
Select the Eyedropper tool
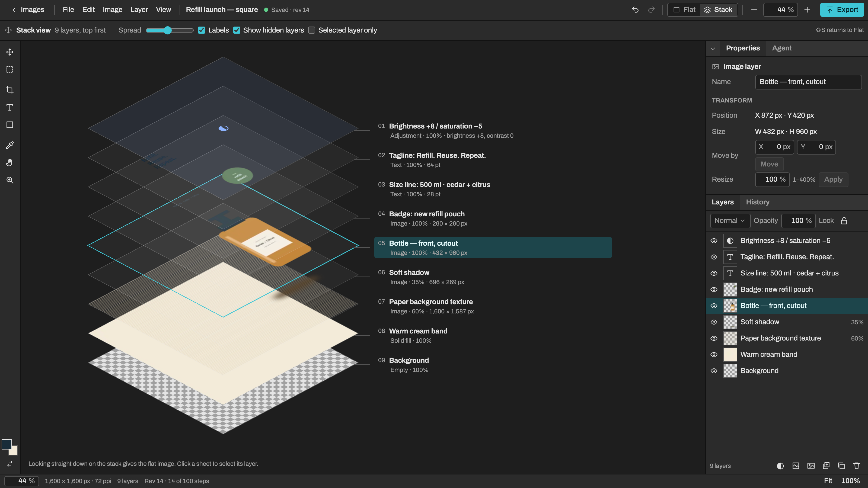pyautogui.click(x=10, y=145)
